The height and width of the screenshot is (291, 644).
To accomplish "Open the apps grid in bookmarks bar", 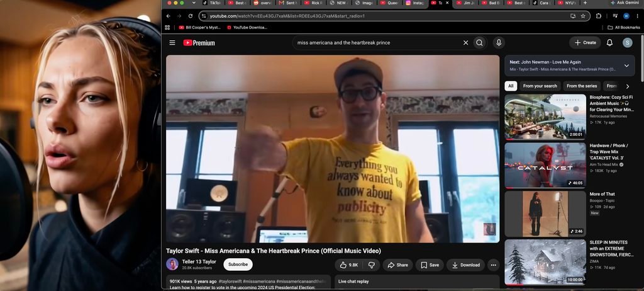I will [x=167, y=28].
